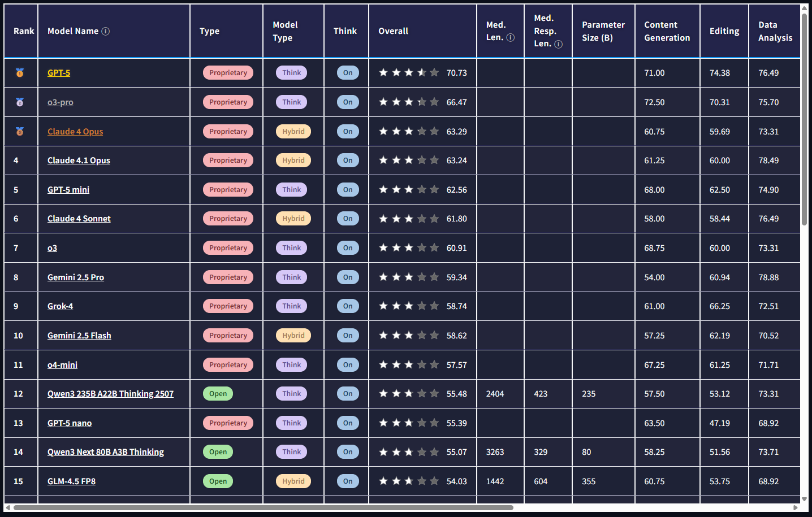Show info icon next to Med. Len. header

pyautogui.click(x=511, y=38)
